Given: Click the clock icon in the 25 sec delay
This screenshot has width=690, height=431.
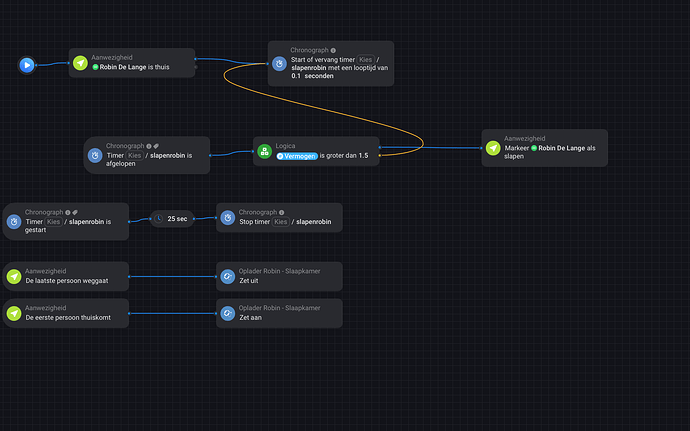Looking at the screenshot, I should (x=158, y=219).
